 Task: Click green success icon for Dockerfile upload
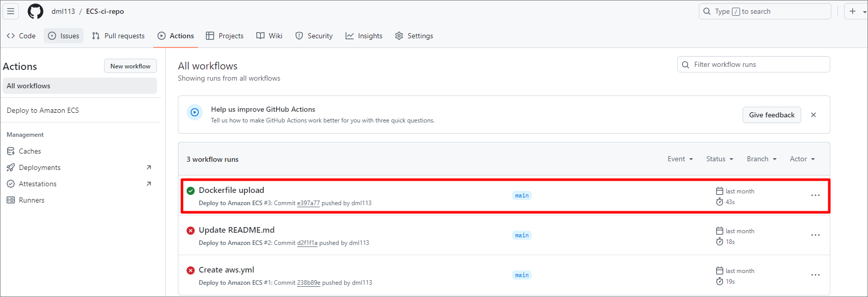191,191
